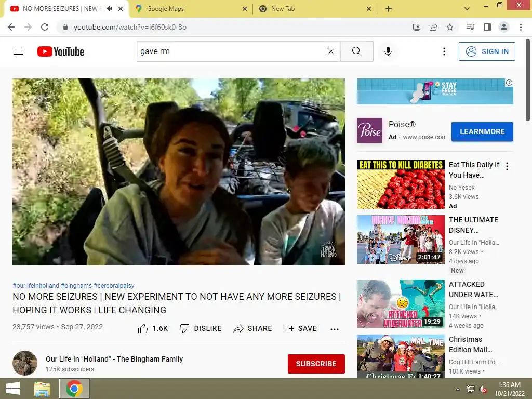532x399 pixels.
Task: Open Christmas Edition Mail video thumbnail
Action: coord(401,356)
